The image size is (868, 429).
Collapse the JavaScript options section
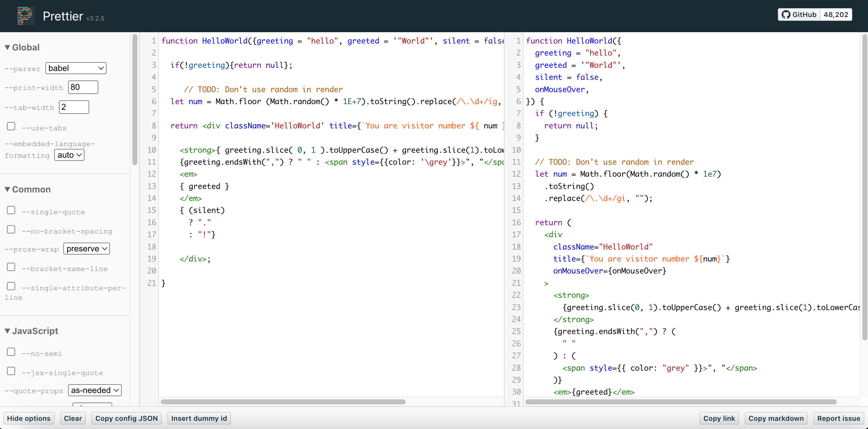click(x=7, y=331)
